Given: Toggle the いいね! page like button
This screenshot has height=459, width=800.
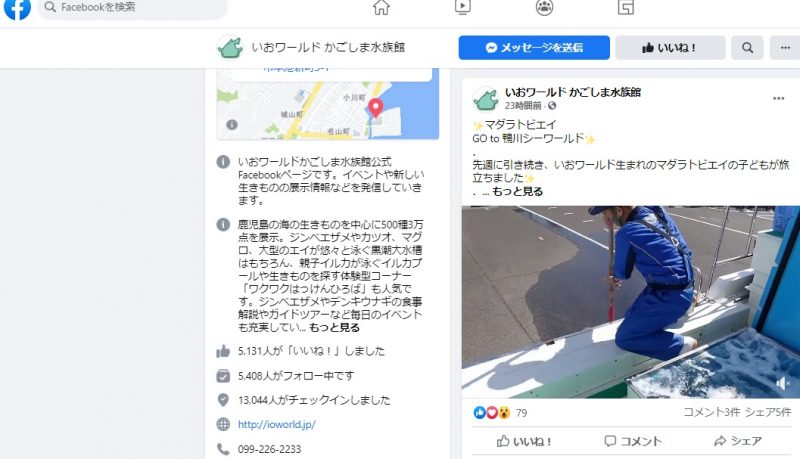Looking at the screenshot, I should [x=670, y=48].
